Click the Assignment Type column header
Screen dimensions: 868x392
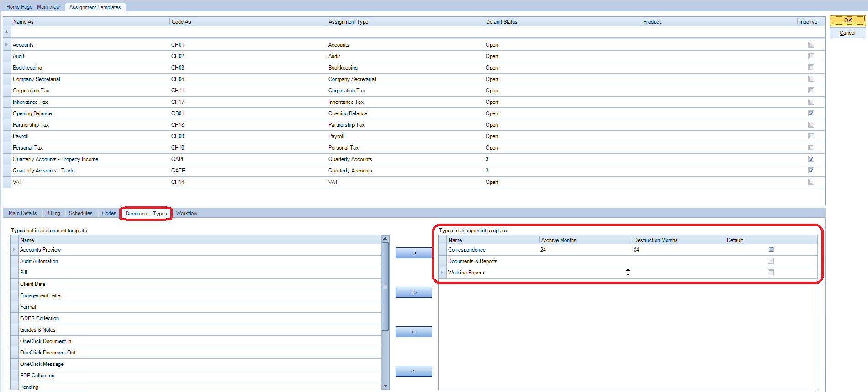(x=405, y=22)
